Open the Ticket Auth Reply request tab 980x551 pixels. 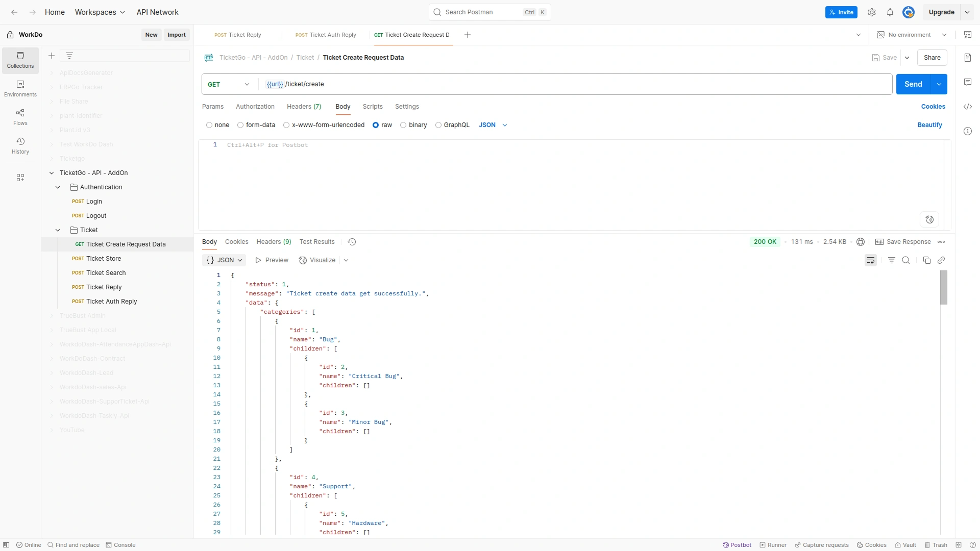click(x=326, y=35)
